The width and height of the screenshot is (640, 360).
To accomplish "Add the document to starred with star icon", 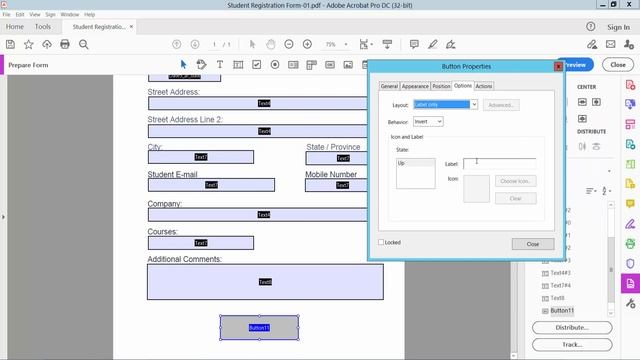I will 29,44.
